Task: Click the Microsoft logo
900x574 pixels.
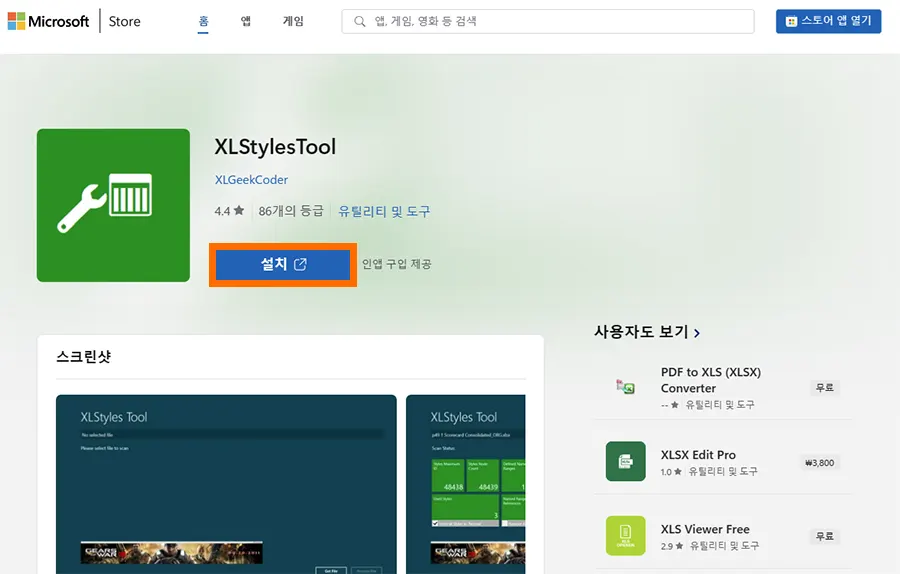Action: coord(48,21)
